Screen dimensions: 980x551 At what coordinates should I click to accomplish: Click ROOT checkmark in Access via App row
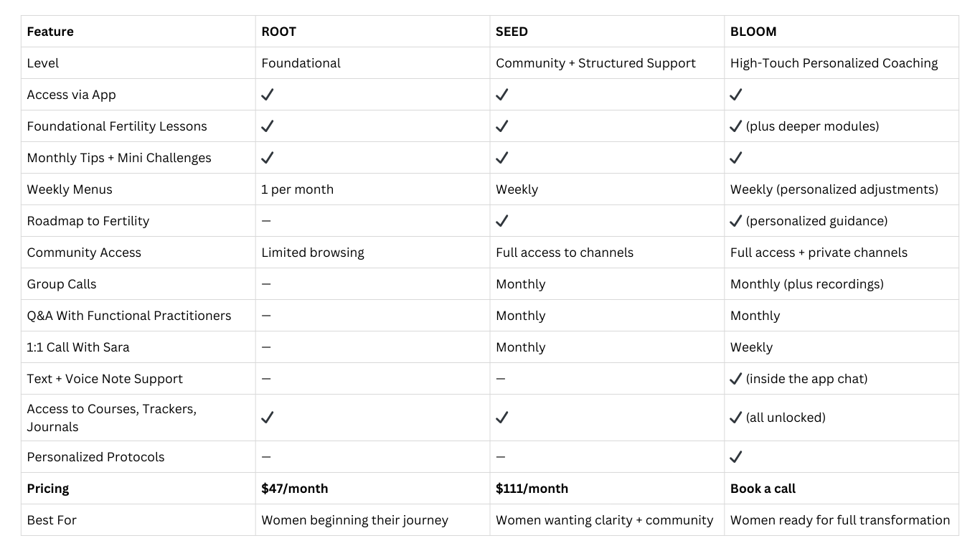[268, 95]
